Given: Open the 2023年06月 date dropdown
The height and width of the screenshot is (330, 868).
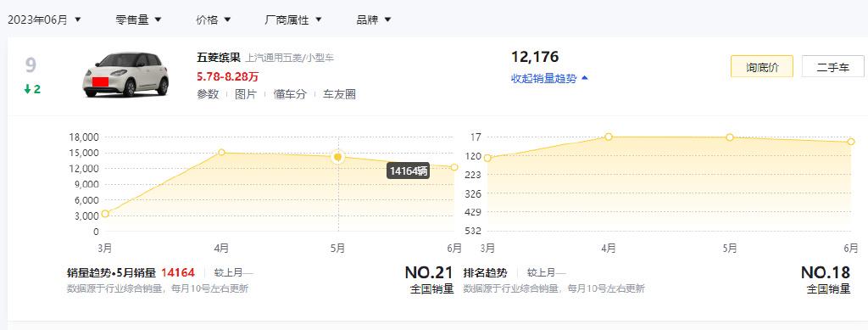Looking at the screenshot, I should point(44,20).
